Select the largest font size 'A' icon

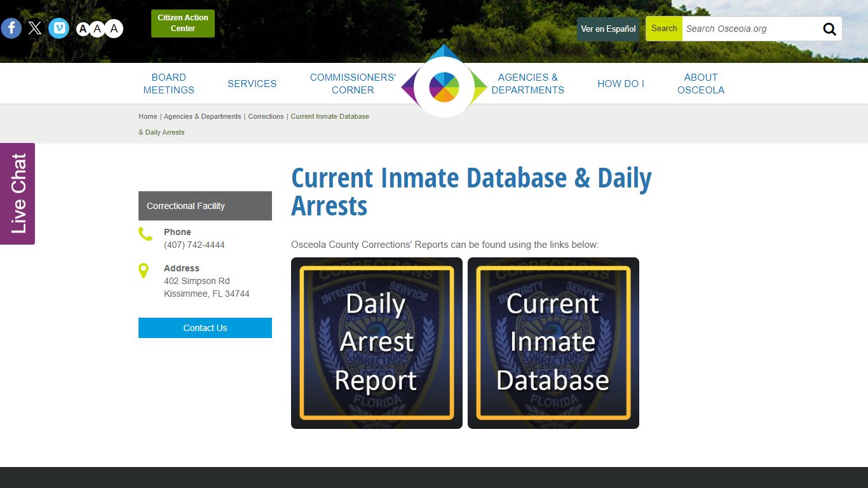tap(113, 28)
